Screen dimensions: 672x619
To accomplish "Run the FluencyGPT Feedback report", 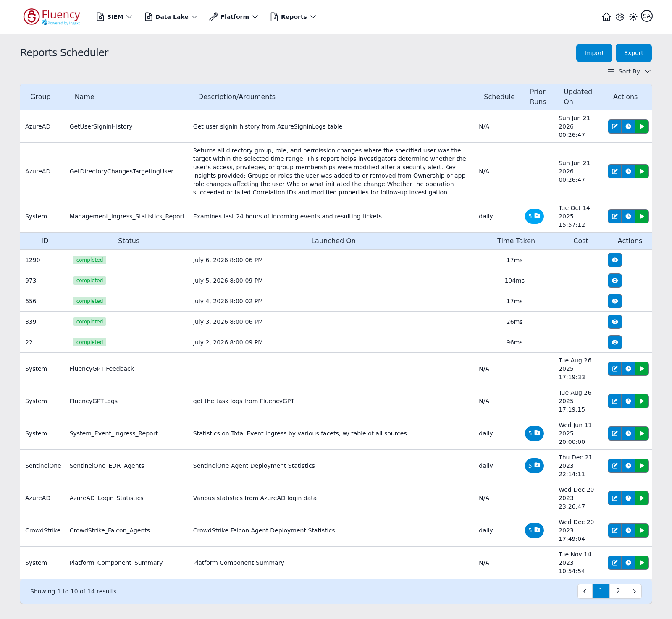I will (642, 369).
